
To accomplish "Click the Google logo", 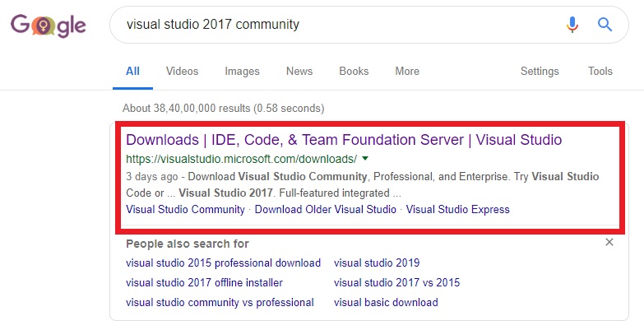I will pyautogui.click(x=48, y=26).
